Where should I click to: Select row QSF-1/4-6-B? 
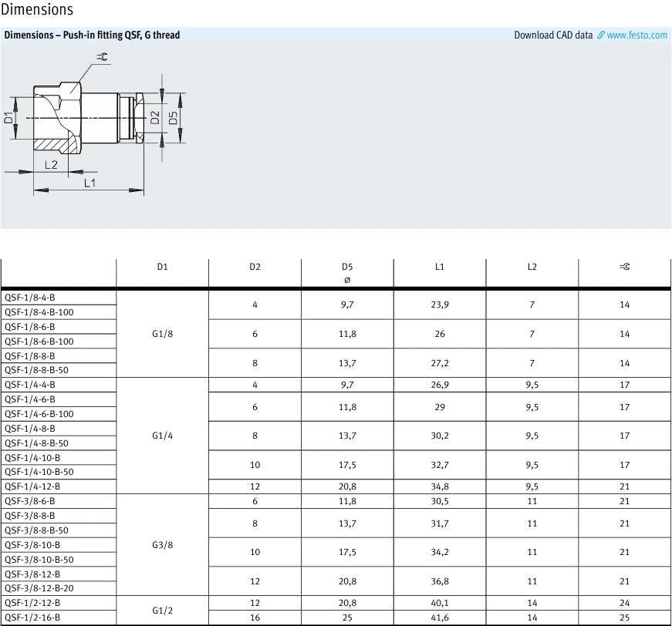59,399
